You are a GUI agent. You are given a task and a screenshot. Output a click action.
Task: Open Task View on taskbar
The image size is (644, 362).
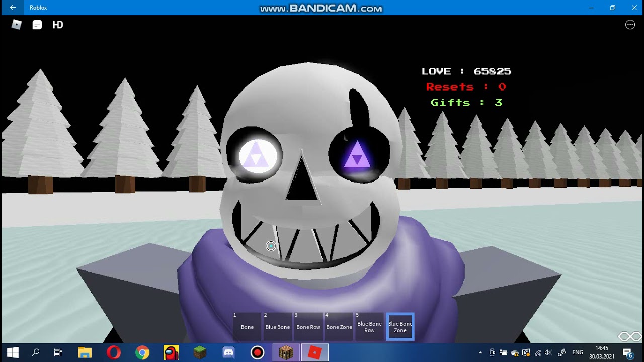(58, 353)
